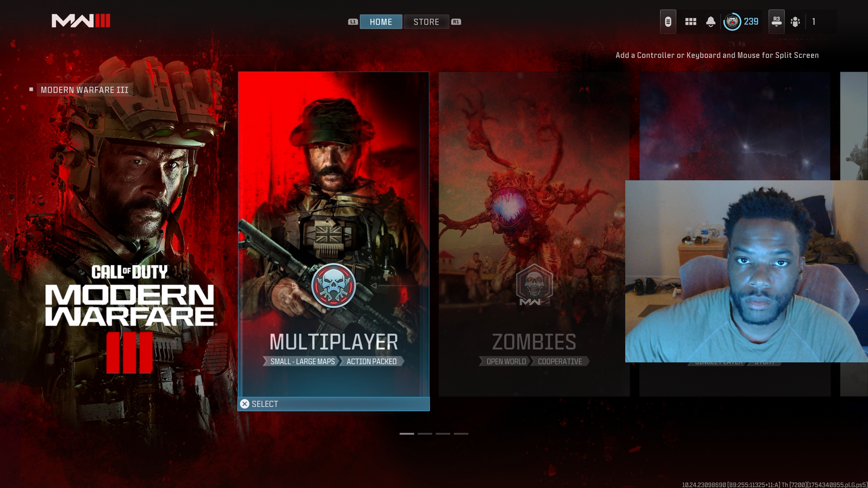Click the R1 bumper tab indicator

click(456, 22)
